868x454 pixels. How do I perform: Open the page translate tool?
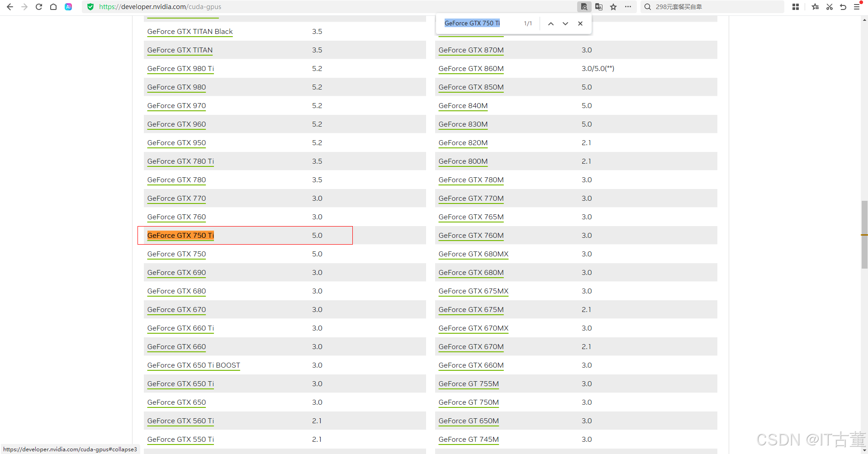599,7
